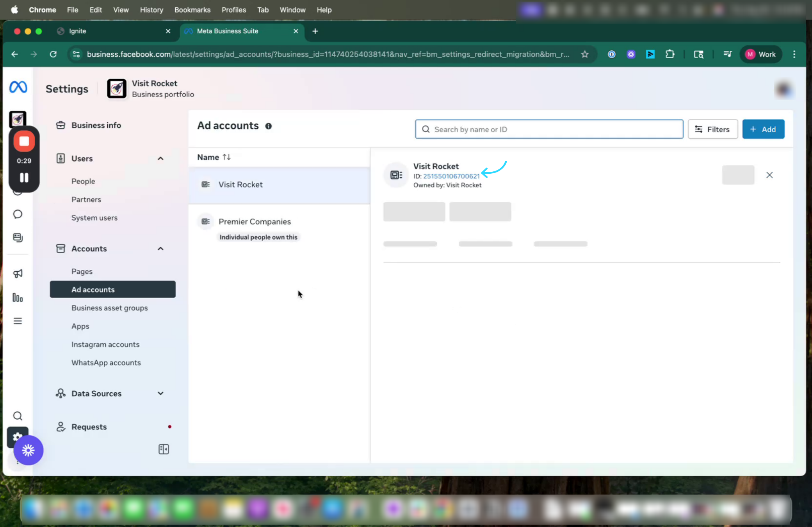This screenshot has width=812, height=527.
Task: Select Visit Rocket ad account row
Action: click(x=279, y=185)
